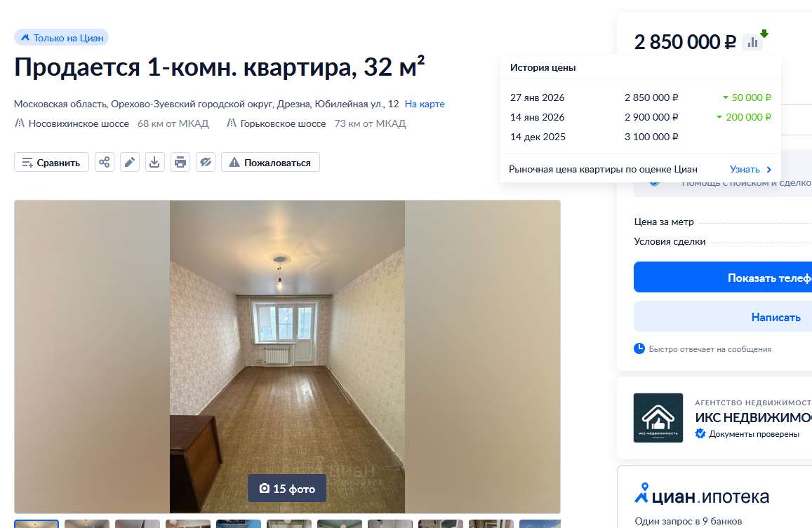Report listing via Пожаловаться button
Image resolution: width=812 pixels, height=528 pixels.
(x=270, y=162)
